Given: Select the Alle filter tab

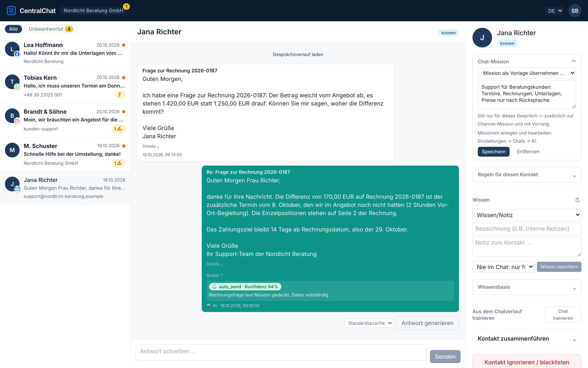Looking at the screenshot, I should 13,29.
